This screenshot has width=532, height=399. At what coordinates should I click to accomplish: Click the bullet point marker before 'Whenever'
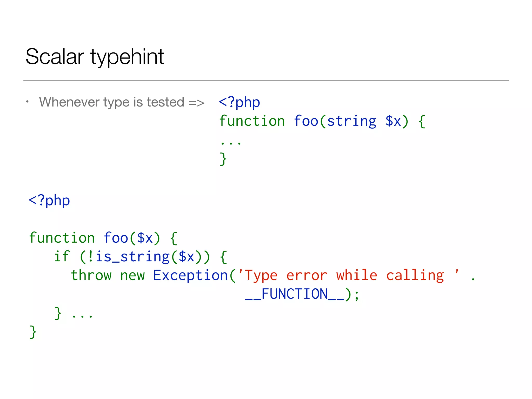click(x=27, y=102)
